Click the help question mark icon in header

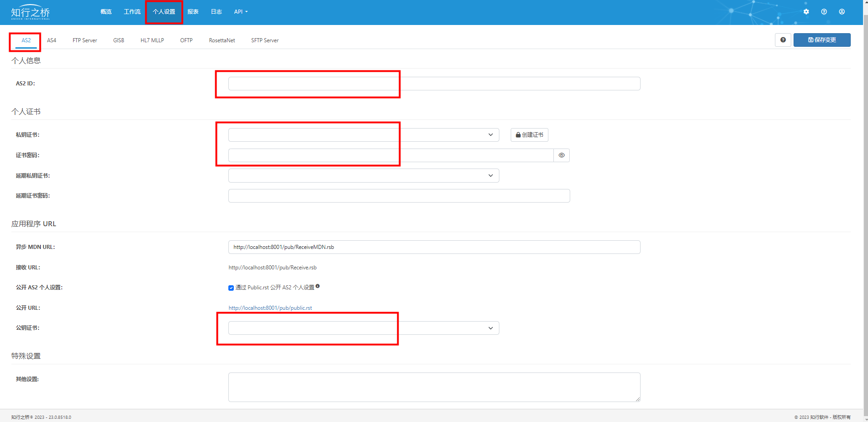click(x=824, y=12)
